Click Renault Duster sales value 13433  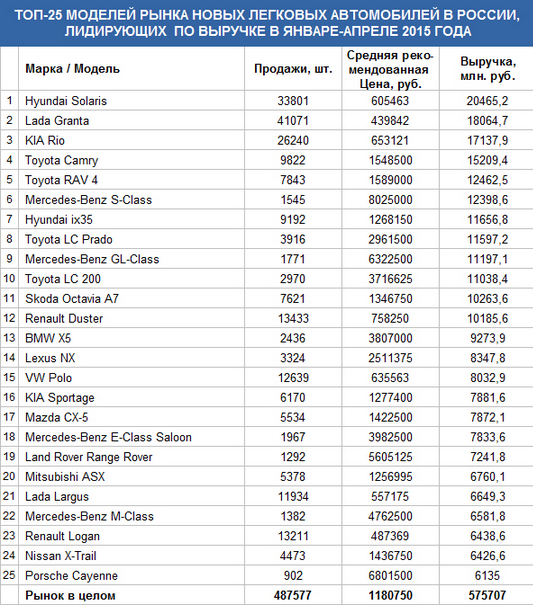pos(293,318)
